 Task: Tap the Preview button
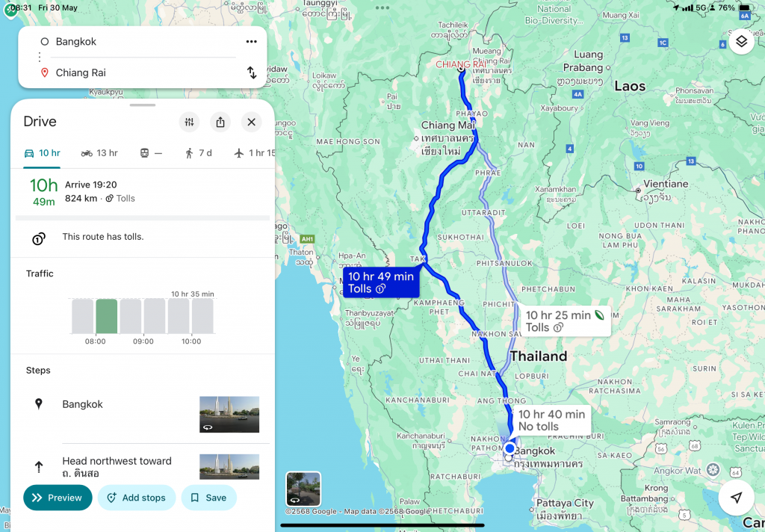pyautogui.click(x=58, y=498)
